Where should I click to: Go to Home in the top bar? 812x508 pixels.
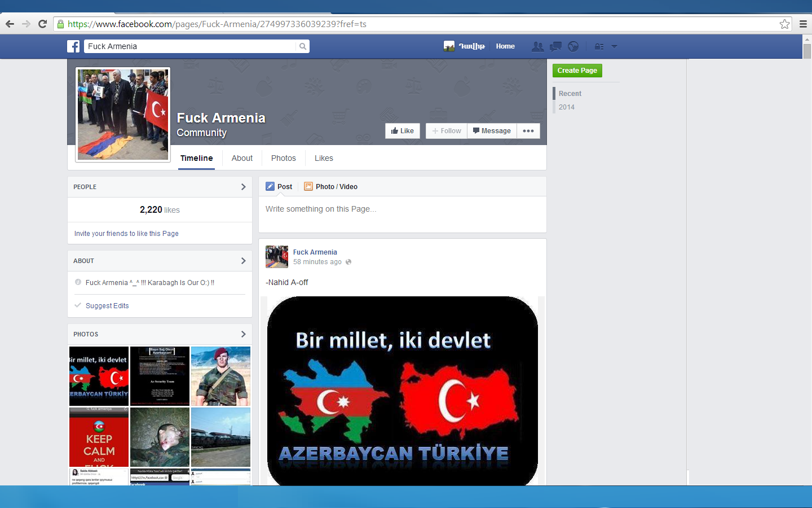click(505, 46)
